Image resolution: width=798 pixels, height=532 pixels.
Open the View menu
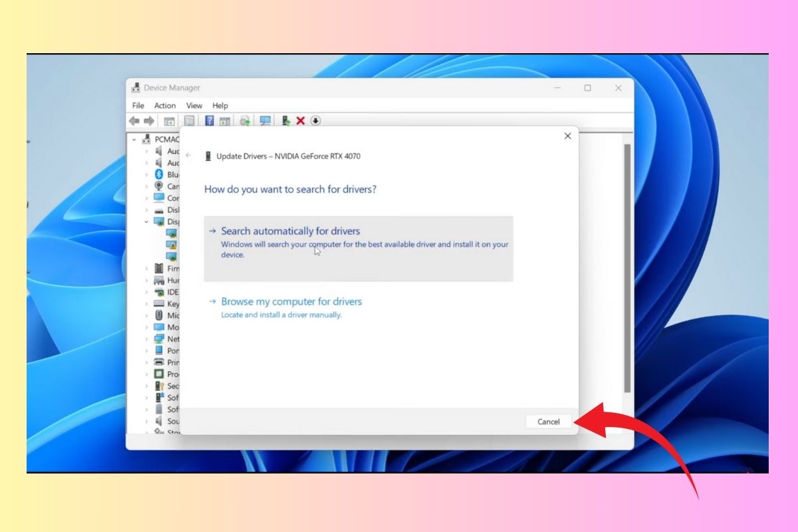[194, 106]
